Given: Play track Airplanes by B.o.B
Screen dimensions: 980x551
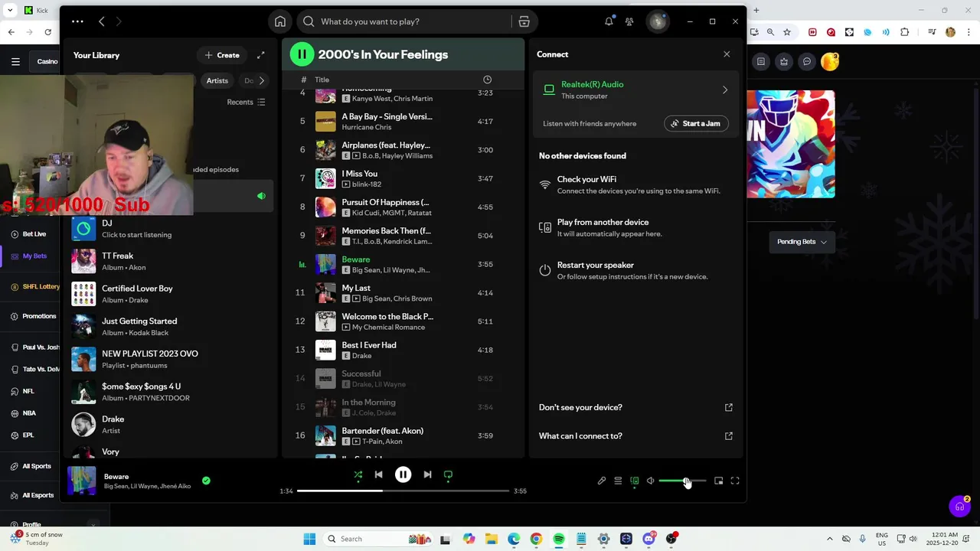Looking at the screenshot, I should (x=403, y=150).
